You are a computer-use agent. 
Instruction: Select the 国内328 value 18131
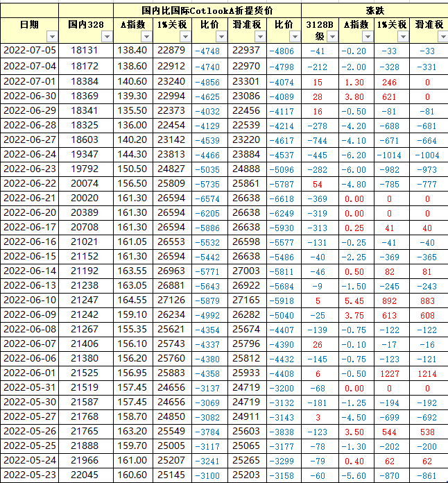coord(86,50)
